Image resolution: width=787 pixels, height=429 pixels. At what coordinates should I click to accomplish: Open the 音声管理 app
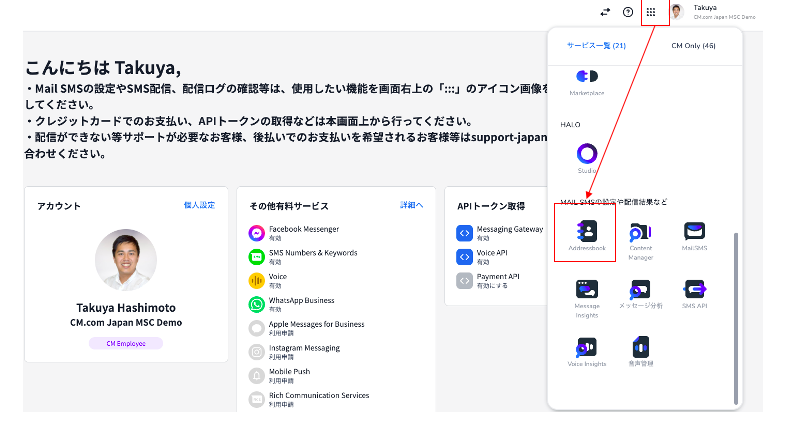(x=641, y=351)
